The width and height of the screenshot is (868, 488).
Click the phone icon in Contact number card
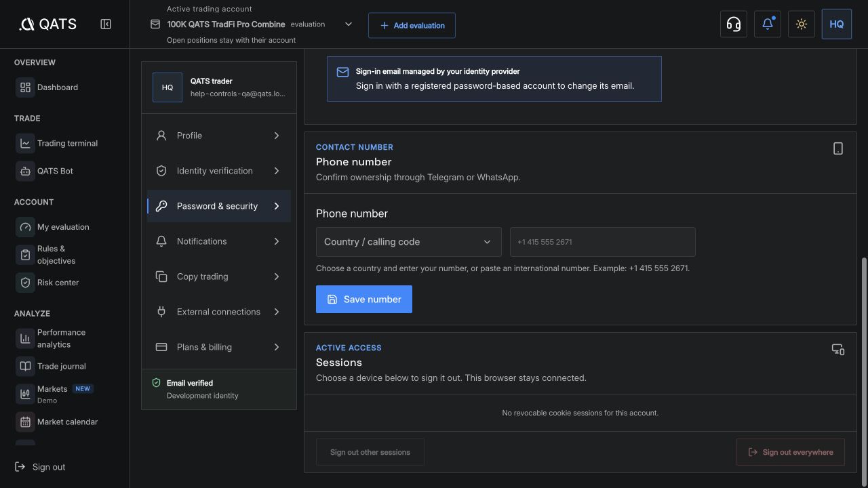838,148
